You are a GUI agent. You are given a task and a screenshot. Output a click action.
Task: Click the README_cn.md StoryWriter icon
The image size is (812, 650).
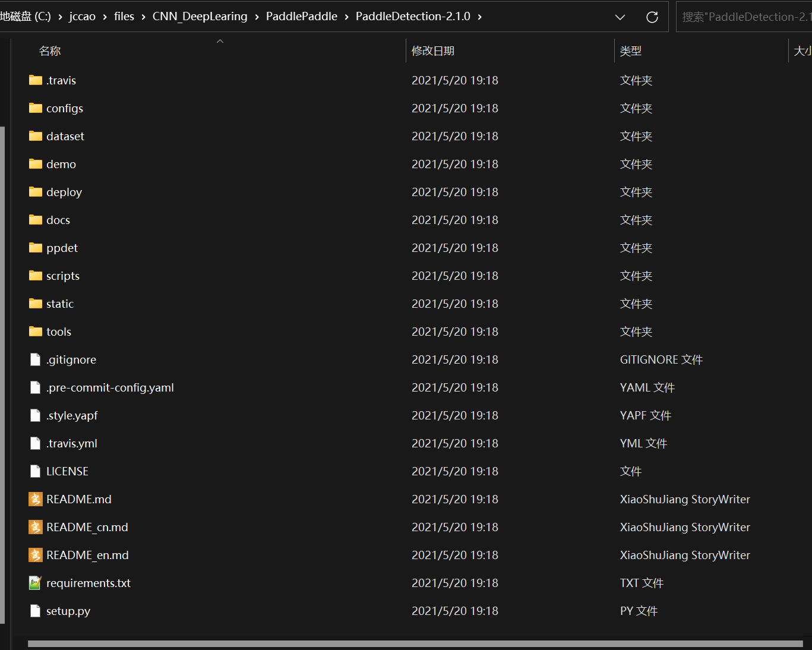tap(36, 527)
